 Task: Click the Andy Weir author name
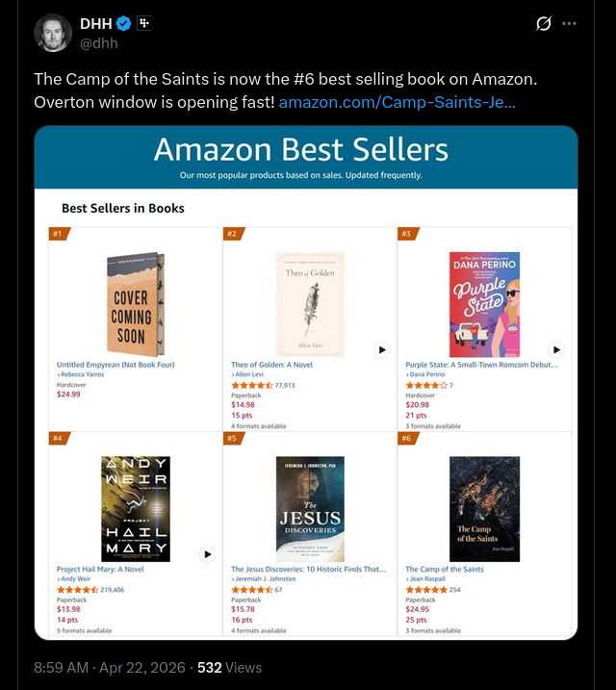click(75, 579)
